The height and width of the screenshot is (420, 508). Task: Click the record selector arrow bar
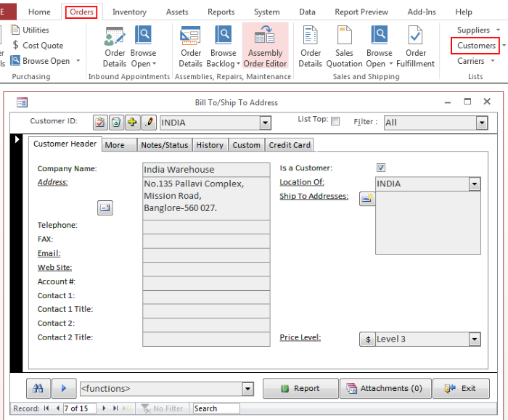coord(17,253)
